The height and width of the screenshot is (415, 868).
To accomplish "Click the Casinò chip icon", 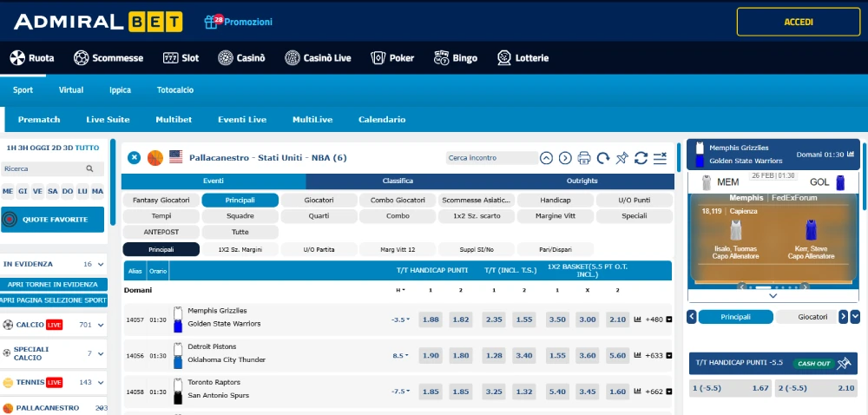I will 226,57.
